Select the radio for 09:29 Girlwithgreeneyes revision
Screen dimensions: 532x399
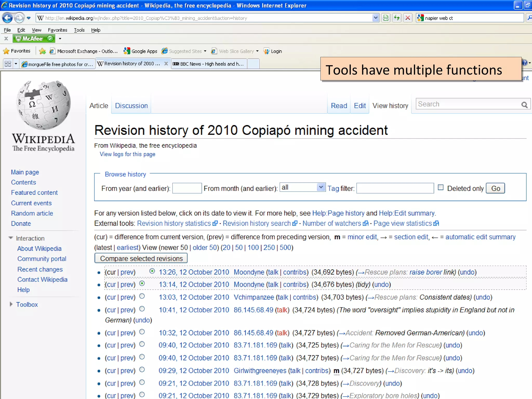click(x=142, y=370)
